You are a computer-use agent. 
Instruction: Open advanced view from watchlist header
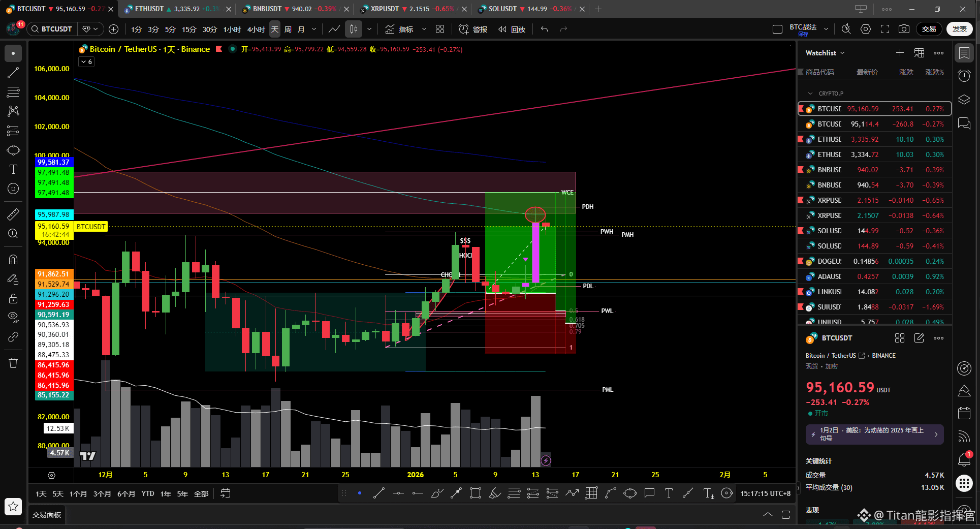pyautogui.click(x=919, y=53)
